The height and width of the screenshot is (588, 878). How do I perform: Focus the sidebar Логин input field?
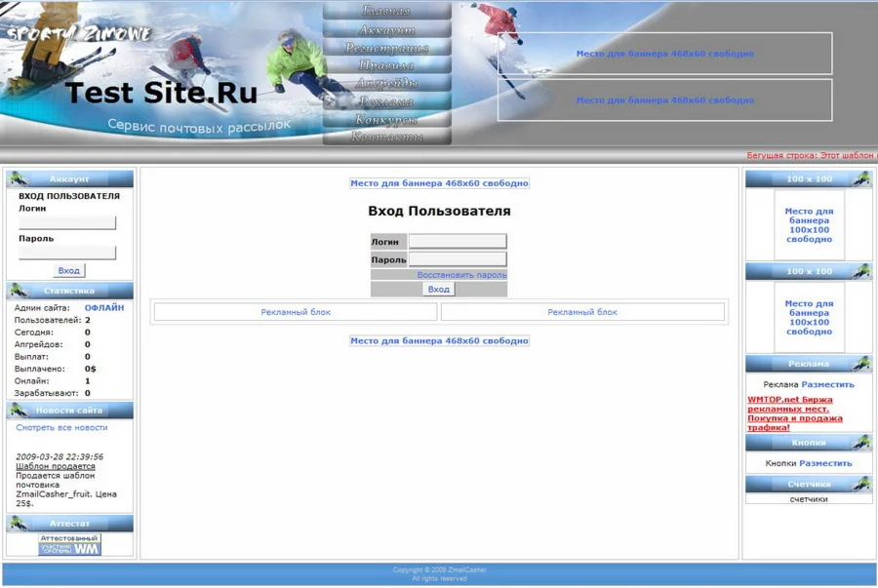67,222
